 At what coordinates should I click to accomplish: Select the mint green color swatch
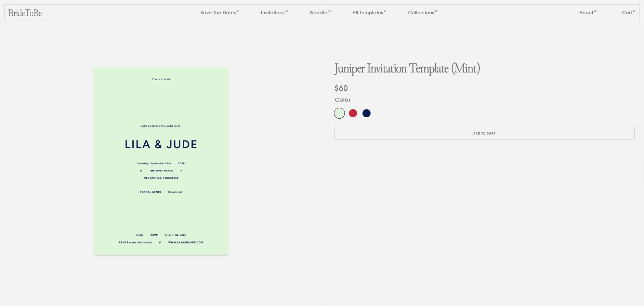[x=339, y=113]
